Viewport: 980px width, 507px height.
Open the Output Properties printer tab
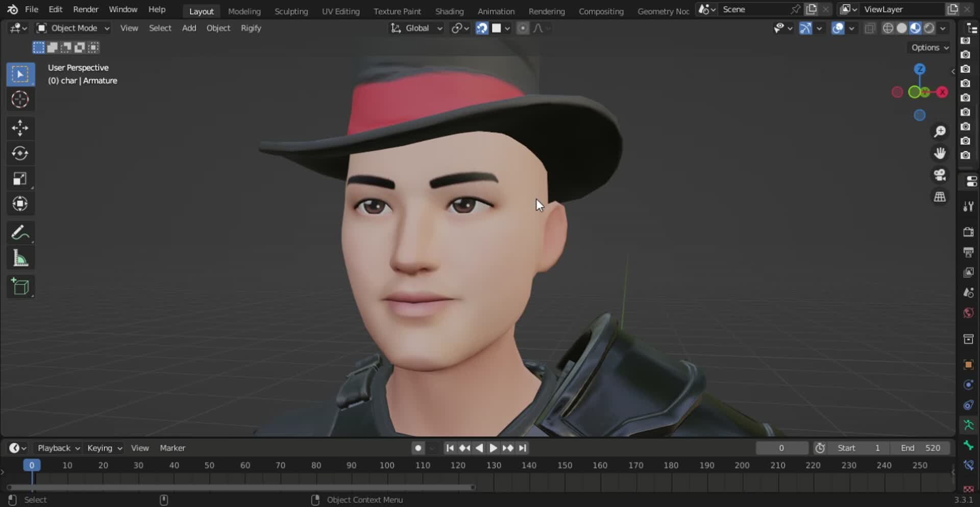point(968,252)
